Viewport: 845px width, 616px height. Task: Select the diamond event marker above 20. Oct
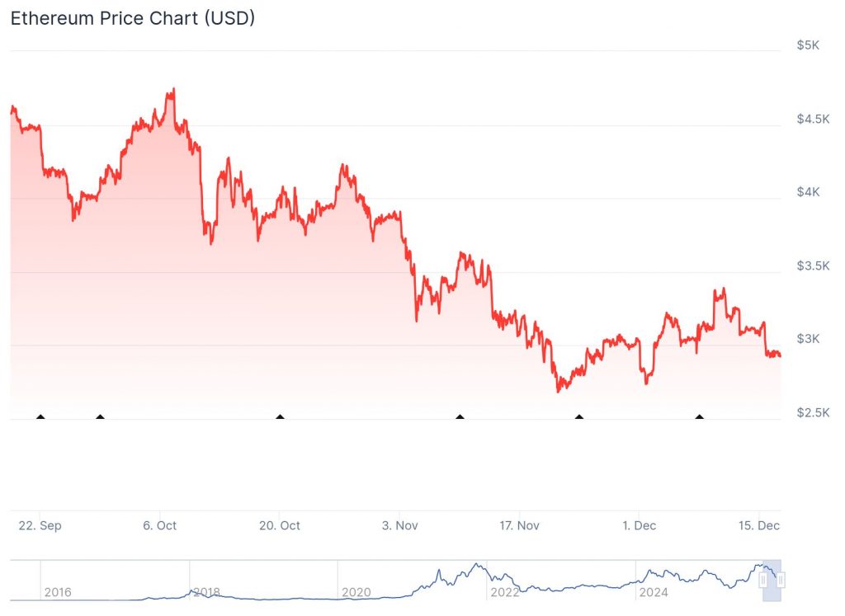click(x=280, y=417)
